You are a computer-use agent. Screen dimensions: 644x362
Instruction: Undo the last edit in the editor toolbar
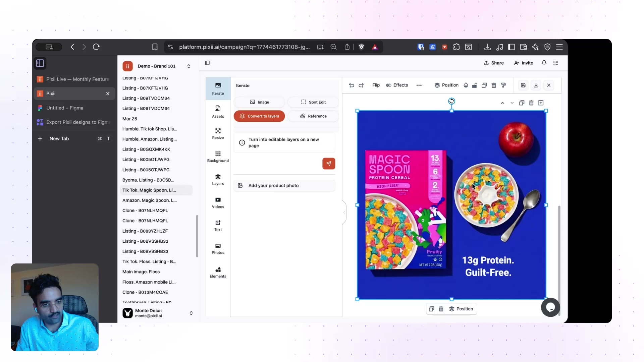(352, 85)
